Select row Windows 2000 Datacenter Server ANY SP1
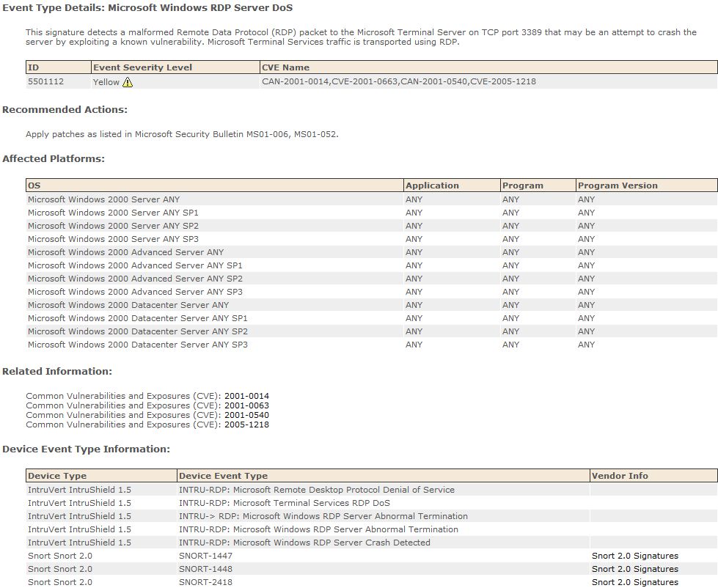Image resolution: width=718 pixels, height=588 pixels. (x=372, y=318)
